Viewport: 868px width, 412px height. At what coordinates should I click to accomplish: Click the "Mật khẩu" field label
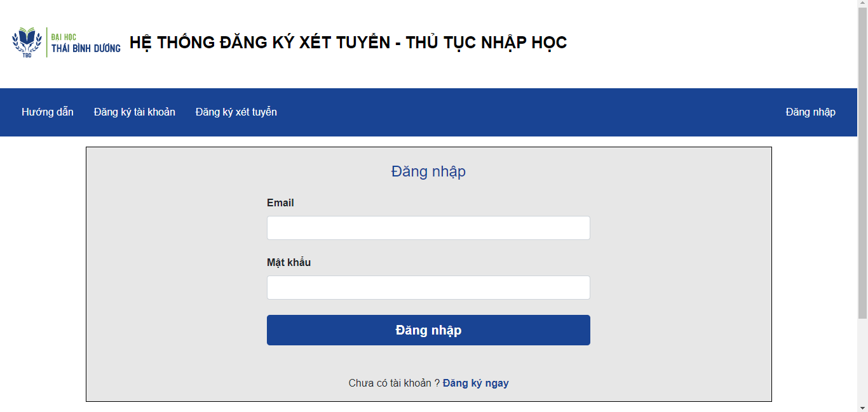point(289,262)
